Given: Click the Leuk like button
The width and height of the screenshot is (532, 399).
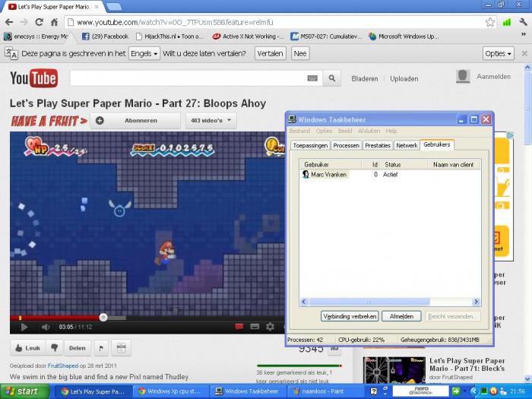Looking at the screenshot, I should point(27,348).
